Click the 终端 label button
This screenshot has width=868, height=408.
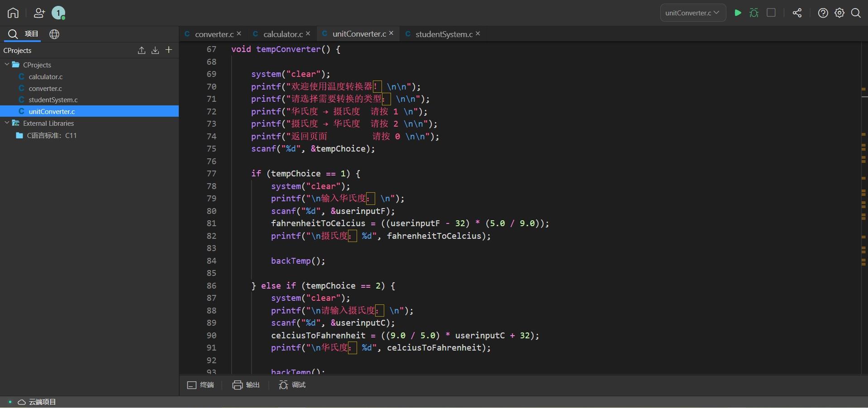pyautogui.click(x=207, y=385)
